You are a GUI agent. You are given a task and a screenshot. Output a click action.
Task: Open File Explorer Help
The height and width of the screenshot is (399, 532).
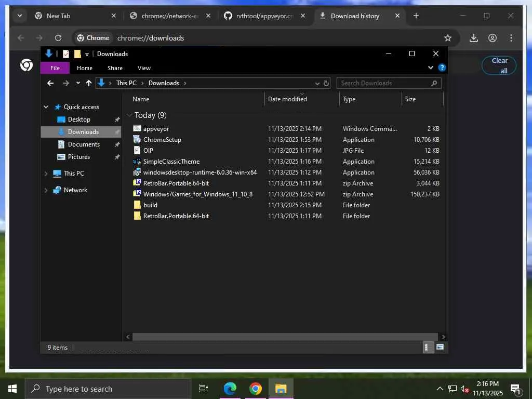442,68
